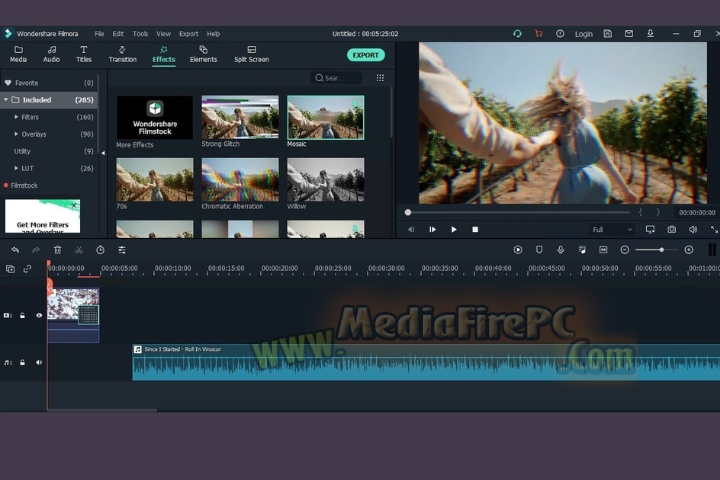
Task: Click the marker shield icon
Action: click(x=539, y=250)
